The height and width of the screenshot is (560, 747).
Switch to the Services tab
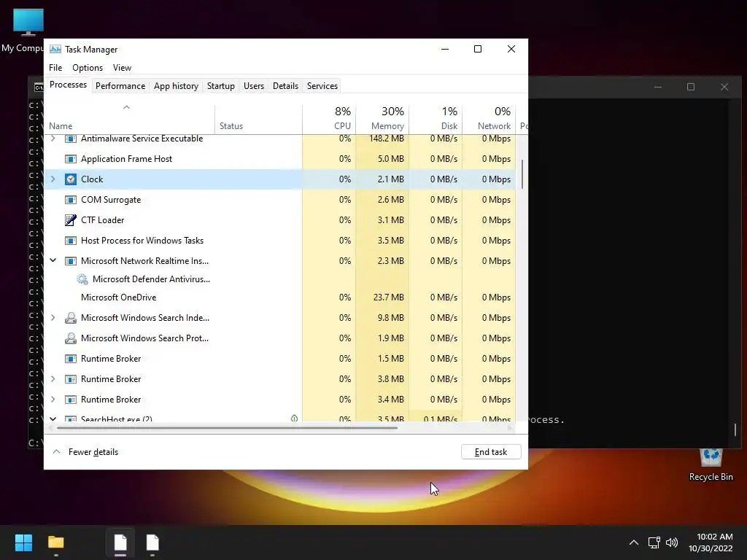(322, 86)
